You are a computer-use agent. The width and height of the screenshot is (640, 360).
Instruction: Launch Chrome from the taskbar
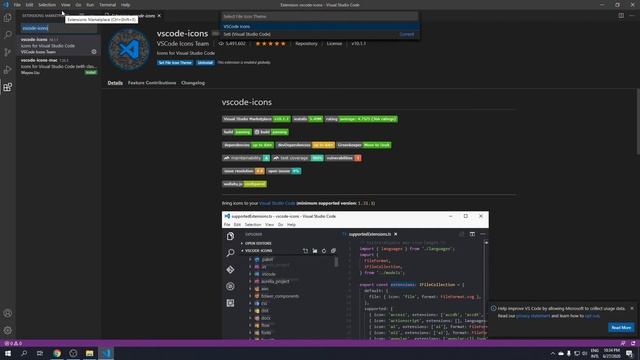57,353
